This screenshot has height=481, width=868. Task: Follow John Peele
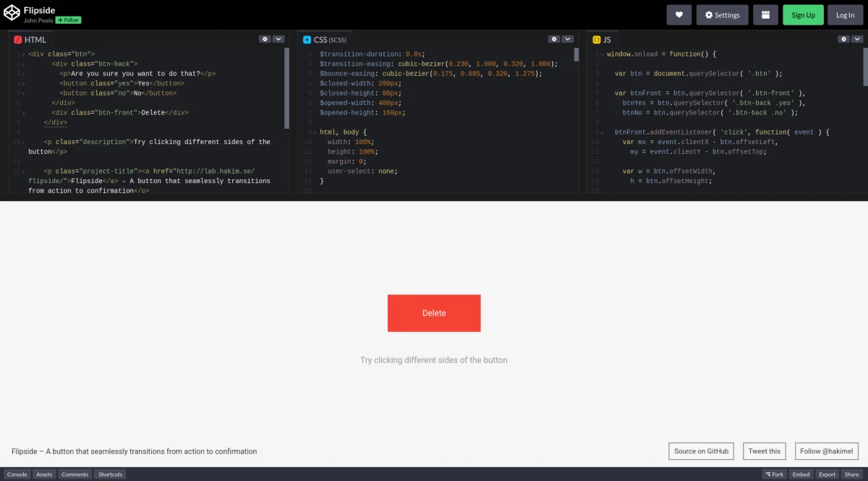(69, 20)
